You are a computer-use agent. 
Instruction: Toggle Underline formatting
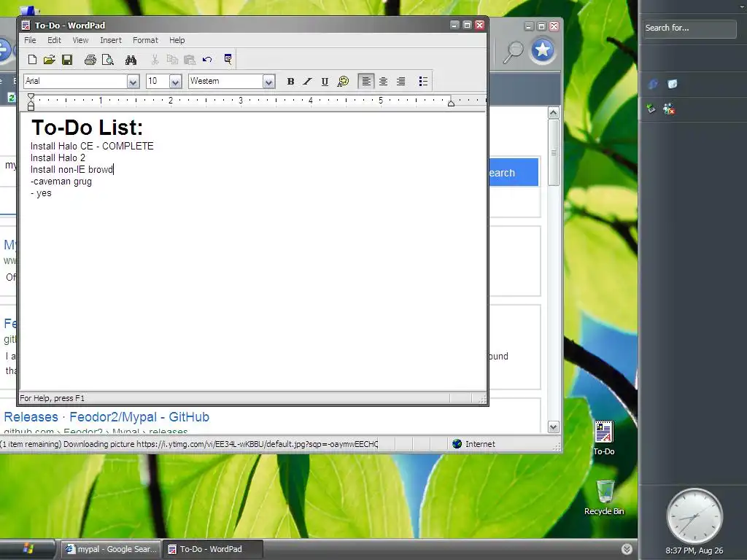click(325, 82)
